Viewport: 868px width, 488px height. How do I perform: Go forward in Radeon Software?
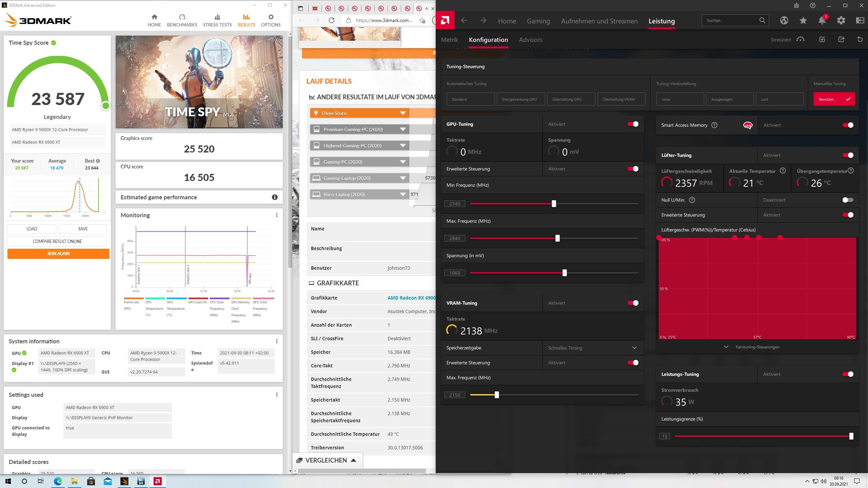(483, 21)
